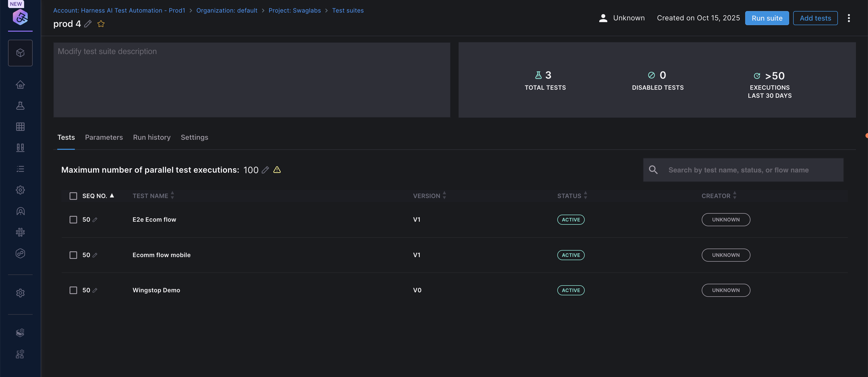Screen dimensions: 868x377
Task: Open the grid view sidebar icon
Action: [20, 126]
